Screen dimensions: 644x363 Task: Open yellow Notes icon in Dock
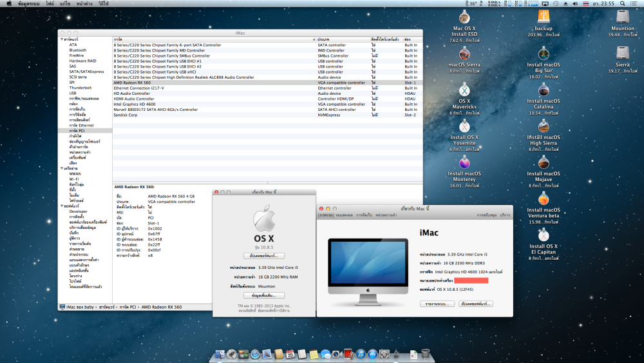tap(314, 354)
